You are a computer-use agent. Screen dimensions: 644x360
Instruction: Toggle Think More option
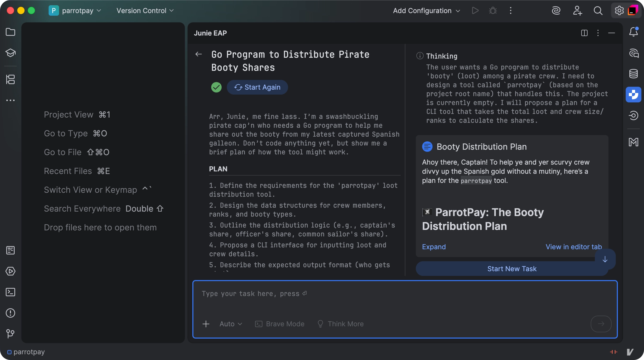(x=340, y=324)
